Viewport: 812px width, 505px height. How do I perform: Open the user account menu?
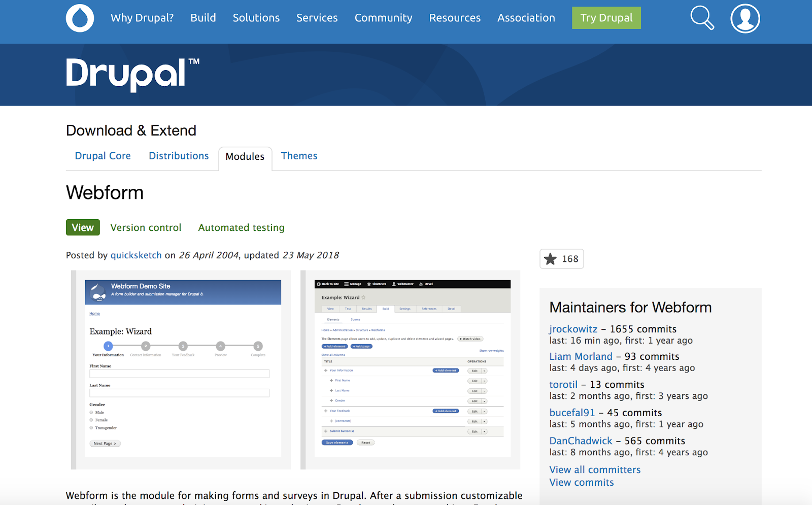pos(745,18)
